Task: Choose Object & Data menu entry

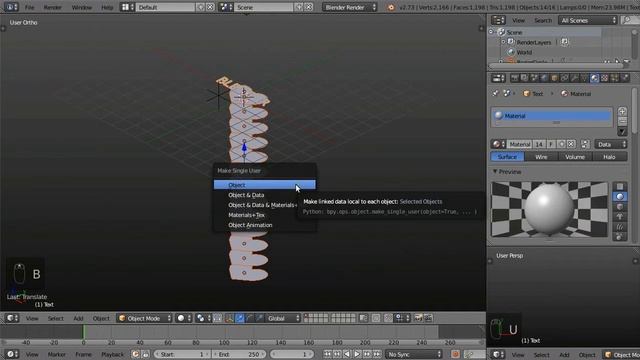Action: [264, 195]
